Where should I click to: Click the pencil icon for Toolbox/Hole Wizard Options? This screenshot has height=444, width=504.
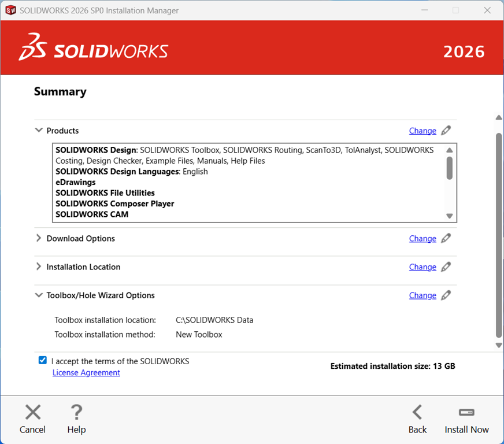[x=446, y=295]
